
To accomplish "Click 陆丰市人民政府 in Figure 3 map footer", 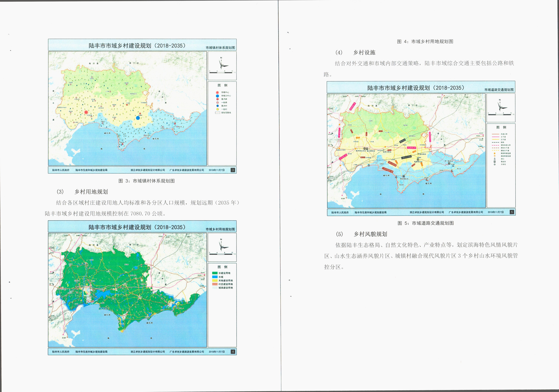I will [x=61, y=170].
